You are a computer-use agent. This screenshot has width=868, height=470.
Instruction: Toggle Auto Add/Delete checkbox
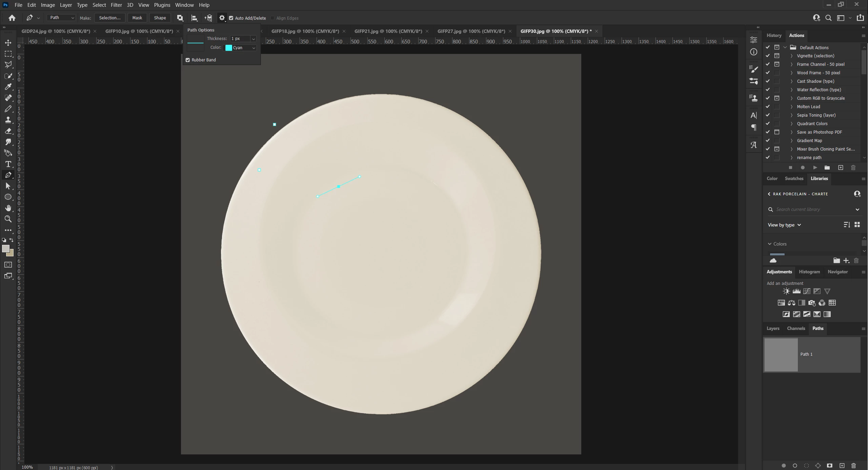[x=231, y=18]
